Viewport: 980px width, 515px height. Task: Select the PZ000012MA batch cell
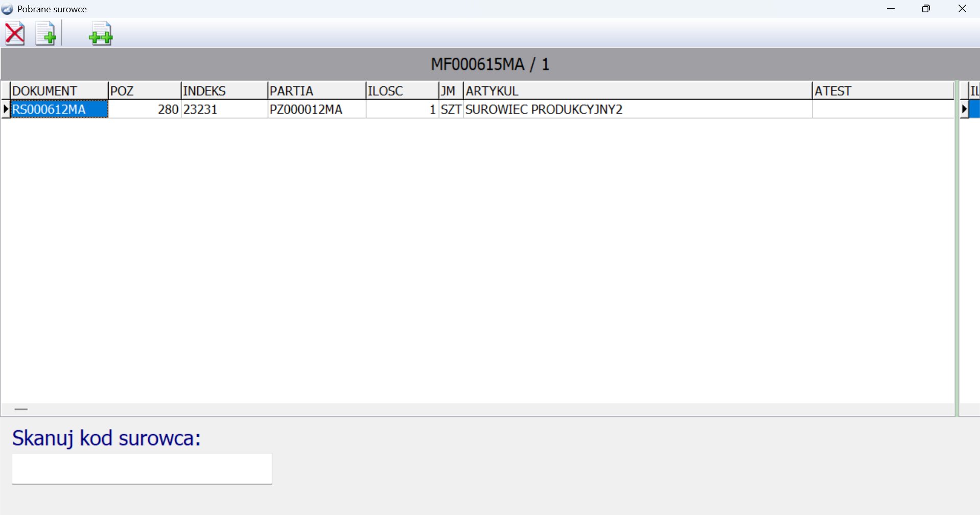[316, 109]
